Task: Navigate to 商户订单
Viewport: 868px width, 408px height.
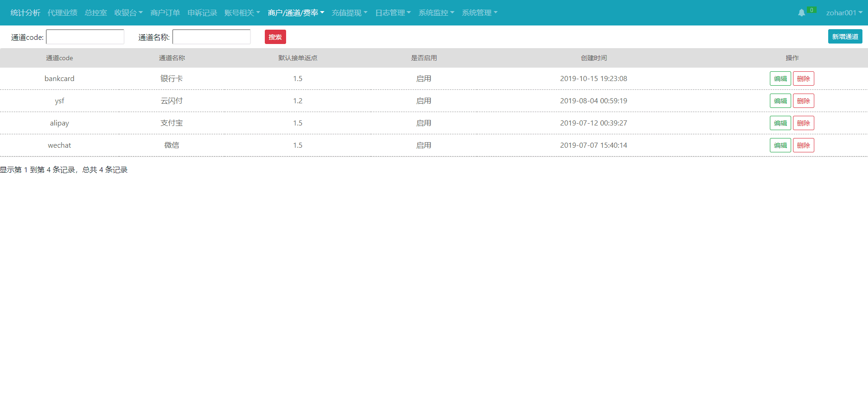Action: pos(165,13)
